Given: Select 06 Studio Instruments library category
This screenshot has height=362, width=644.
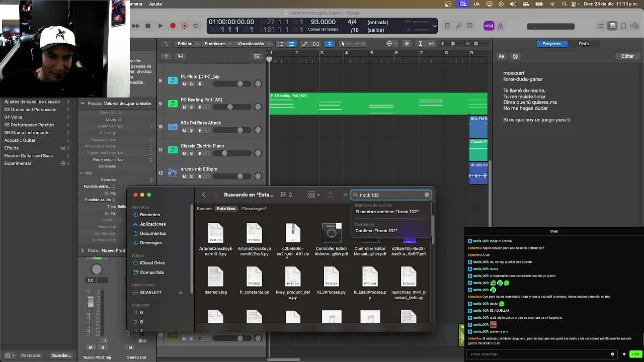Looking at the screenshot, I should coord(36,132).
